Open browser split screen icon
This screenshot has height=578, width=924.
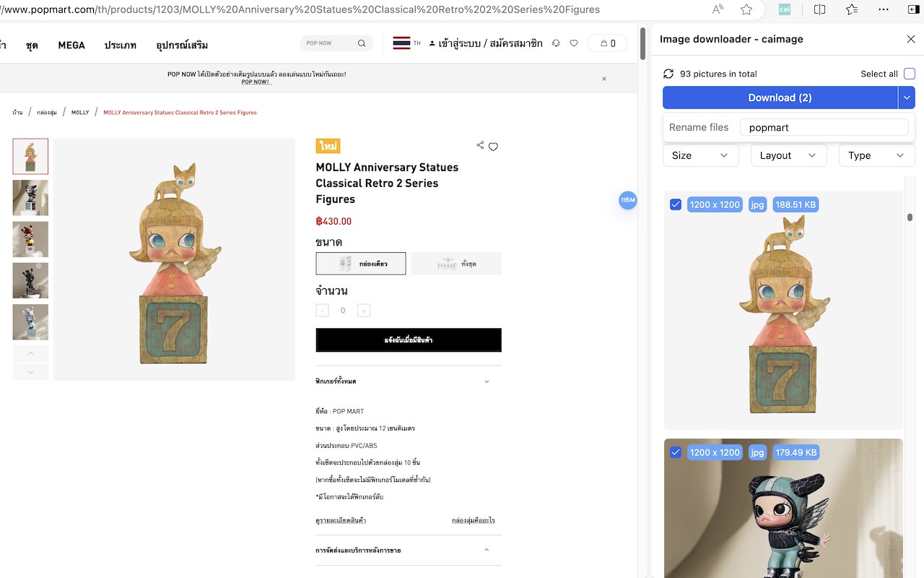(x=819, y=9)
